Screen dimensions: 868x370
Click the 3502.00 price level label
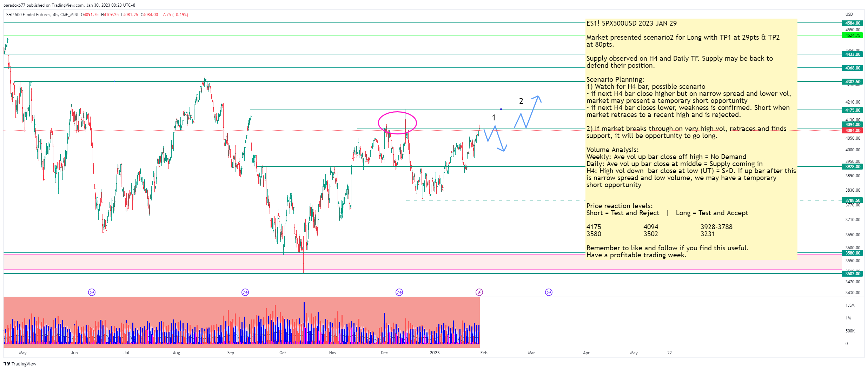[x=853, y=274]
